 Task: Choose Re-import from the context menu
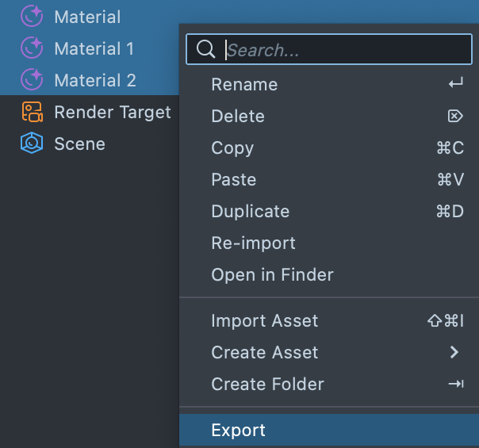253,243
